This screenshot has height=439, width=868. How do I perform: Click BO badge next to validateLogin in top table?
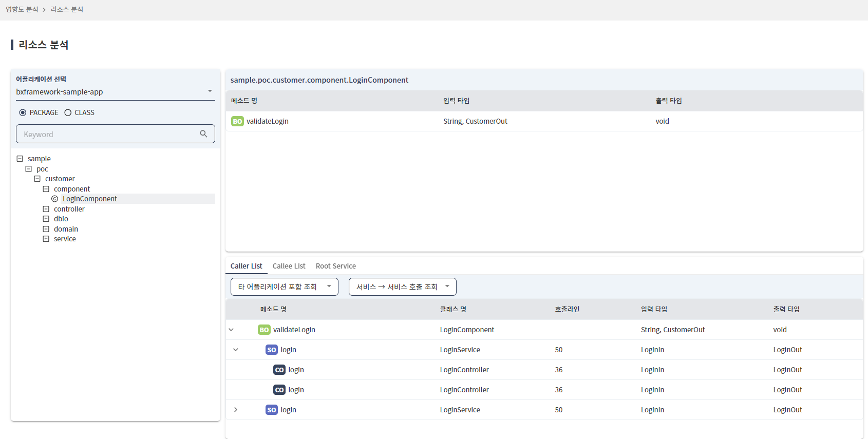pyautogui.click(x=237, y=122)
